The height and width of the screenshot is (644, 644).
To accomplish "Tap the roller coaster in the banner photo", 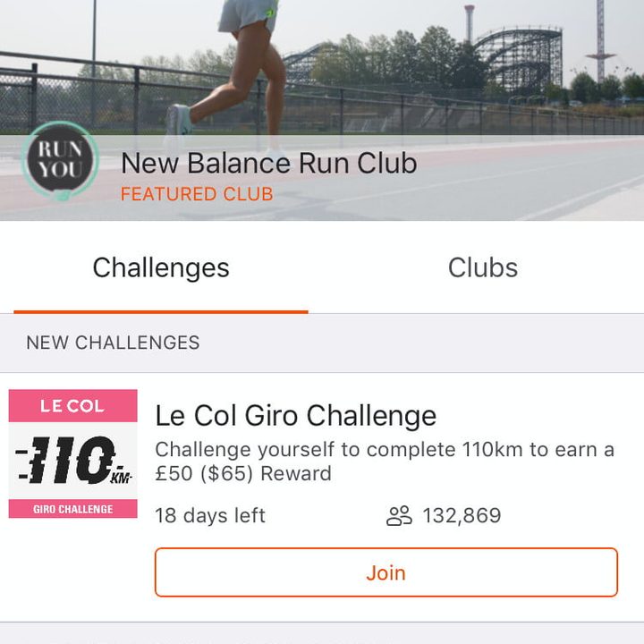I will [x=519, y=58].
